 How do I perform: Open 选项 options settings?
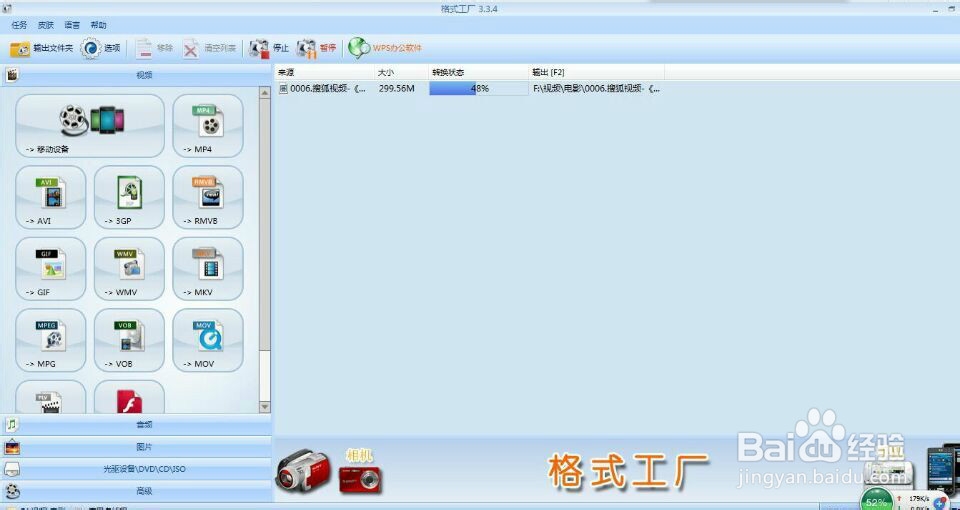[100, 48]
